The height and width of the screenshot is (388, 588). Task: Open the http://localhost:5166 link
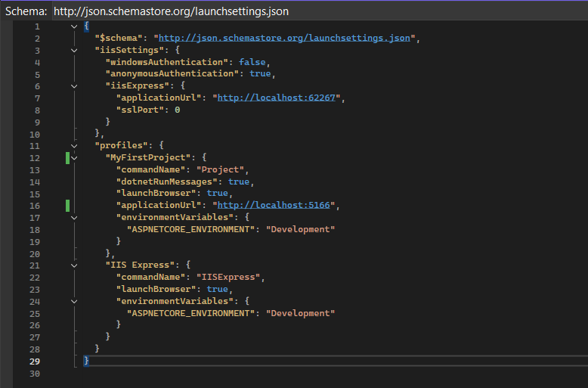pos(274,205)
